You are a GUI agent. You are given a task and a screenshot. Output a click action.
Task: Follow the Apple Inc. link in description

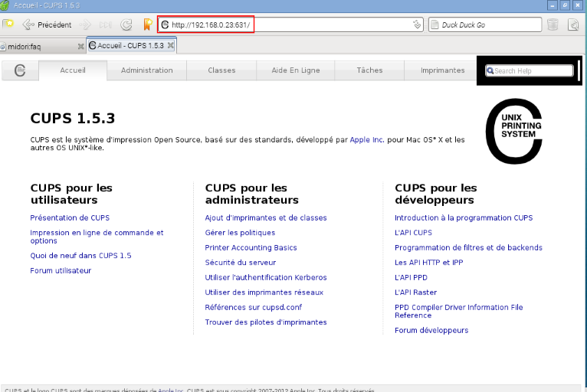(367, 140)
